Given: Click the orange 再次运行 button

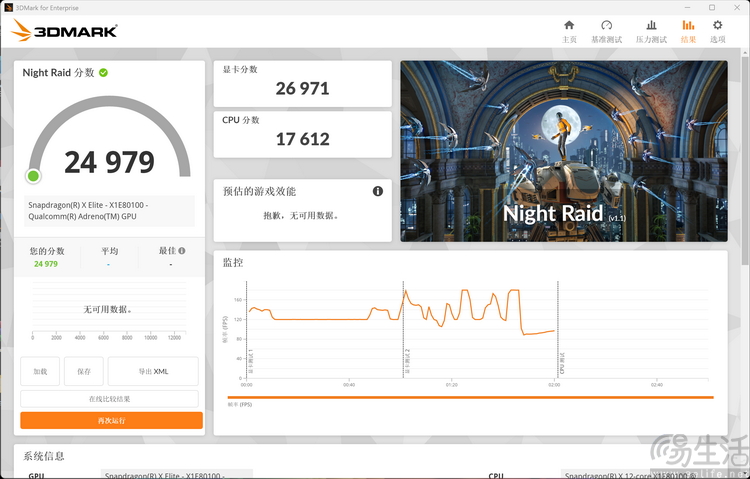Looking at the screenshot, I should coord(111,420).
